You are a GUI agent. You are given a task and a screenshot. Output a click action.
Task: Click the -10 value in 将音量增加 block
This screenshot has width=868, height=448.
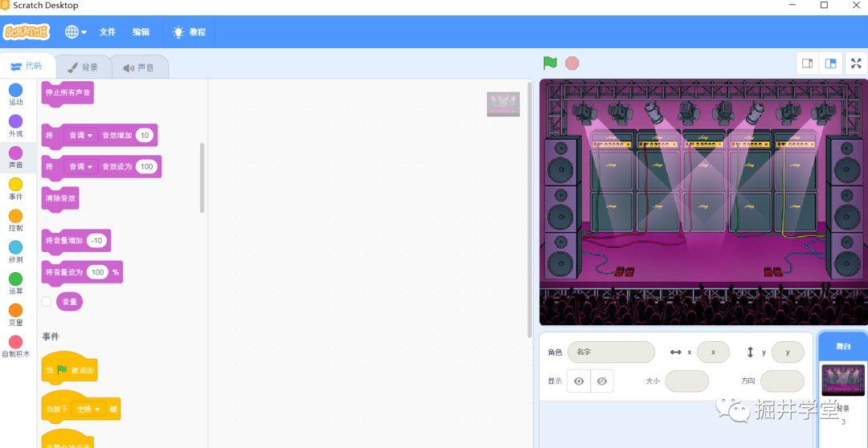(97, 241)
